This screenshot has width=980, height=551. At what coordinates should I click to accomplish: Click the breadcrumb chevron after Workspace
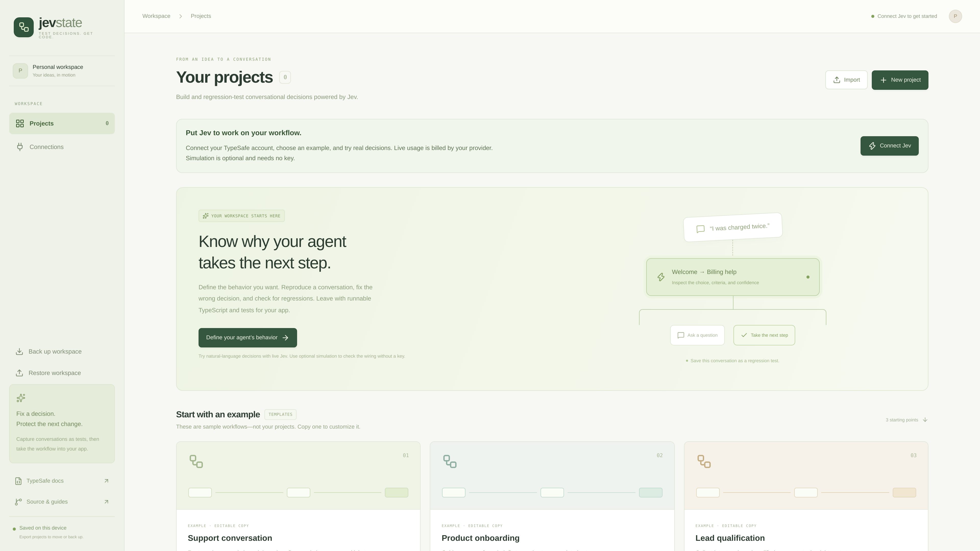181,16
